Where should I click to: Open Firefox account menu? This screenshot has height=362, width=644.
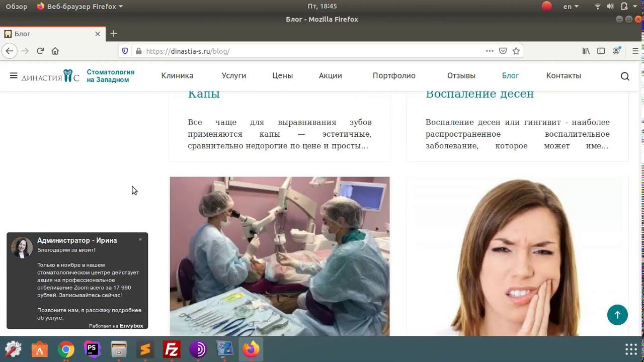[x=616, y=51]
